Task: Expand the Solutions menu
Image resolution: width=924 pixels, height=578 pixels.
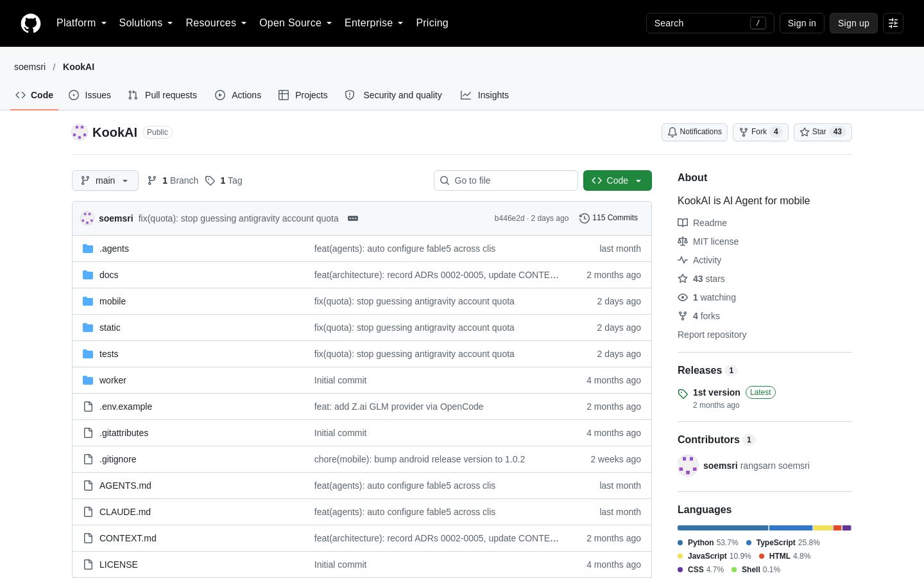Action: click(x=146, y=23)
